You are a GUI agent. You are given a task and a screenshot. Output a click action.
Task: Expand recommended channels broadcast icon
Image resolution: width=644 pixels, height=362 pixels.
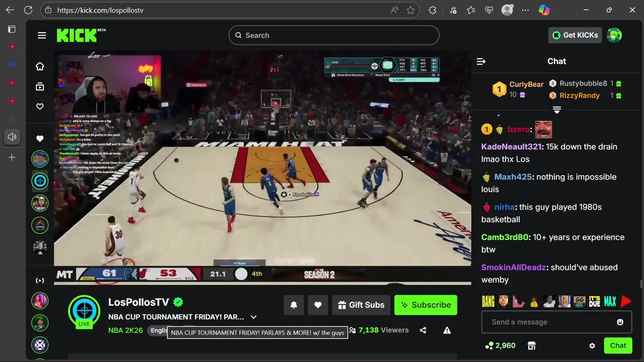point(40,281)
